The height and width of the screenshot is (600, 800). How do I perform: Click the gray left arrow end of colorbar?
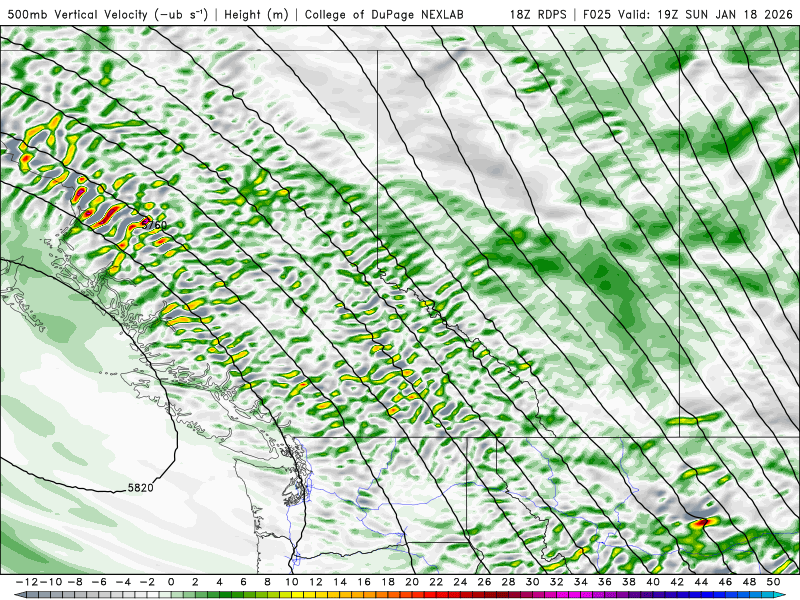[19, 595]
